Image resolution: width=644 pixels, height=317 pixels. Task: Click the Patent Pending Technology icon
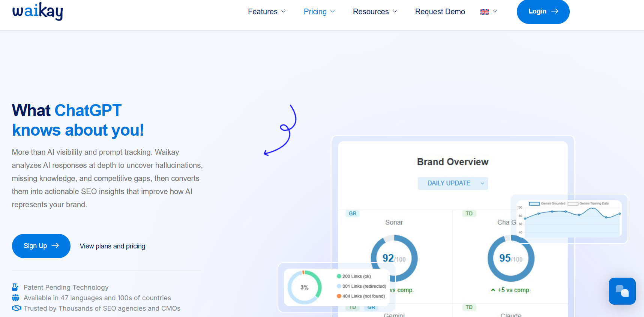[x=15, y=287]
